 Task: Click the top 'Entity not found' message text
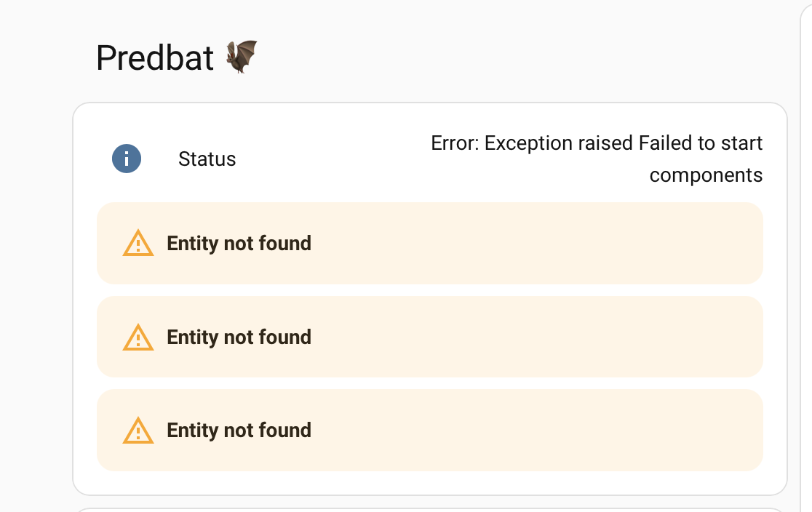coord(239,243)
